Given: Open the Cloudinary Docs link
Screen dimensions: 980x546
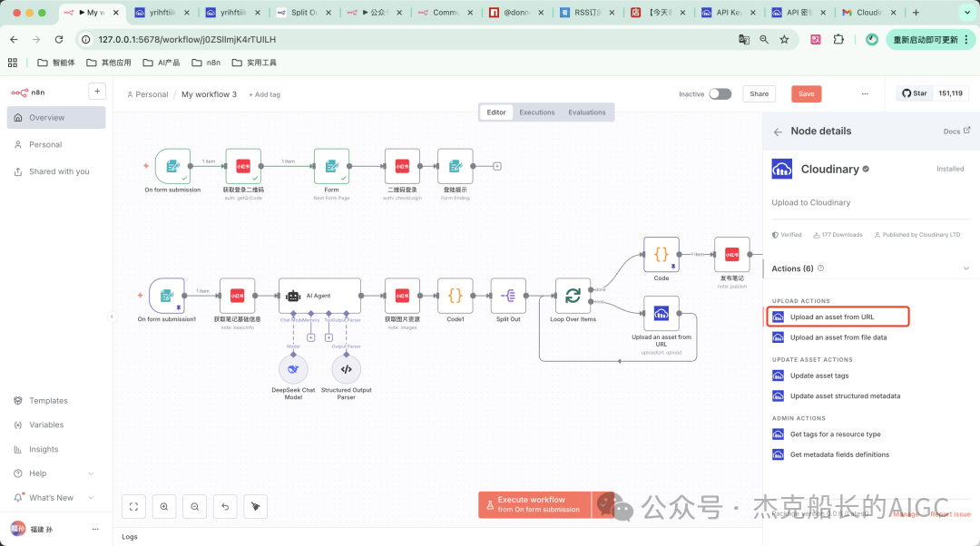Looking at the screenshot, I should 956,132.
